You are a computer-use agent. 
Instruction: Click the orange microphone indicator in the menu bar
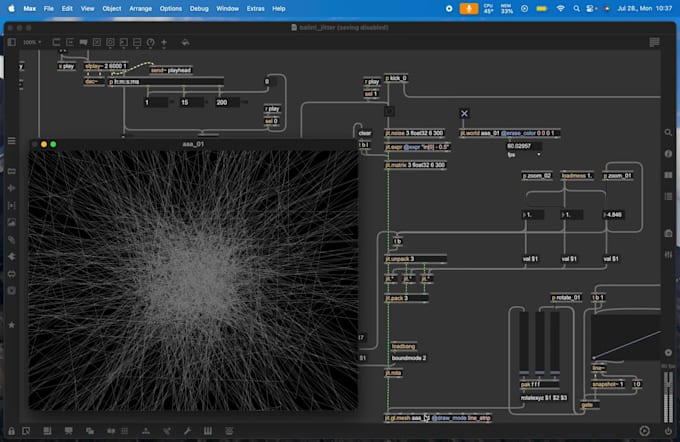(x=469, y=8)
